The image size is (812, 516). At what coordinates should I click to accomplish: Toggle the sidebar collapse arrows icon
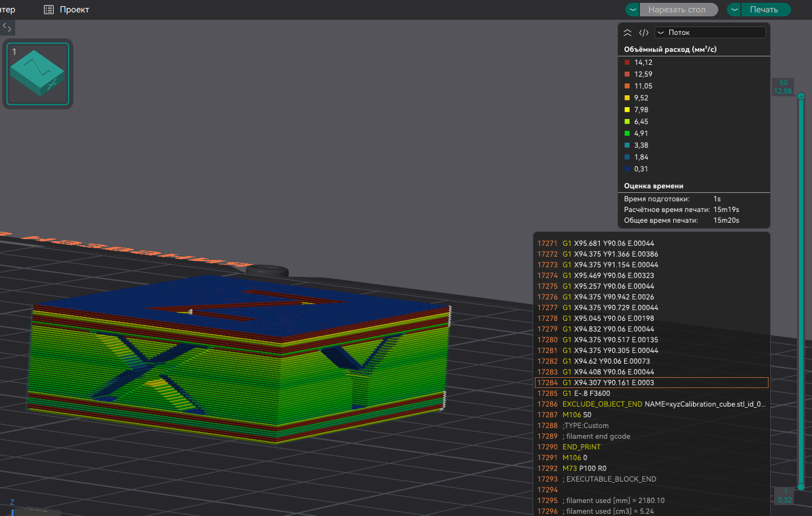click(x=7, y=27)
